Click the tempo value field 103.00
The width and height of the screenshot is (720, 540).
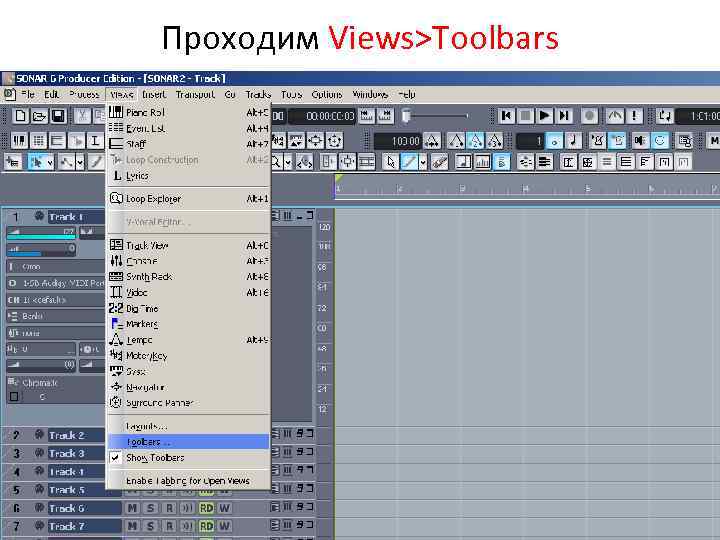pyautogui.click(x=398, y=141)
